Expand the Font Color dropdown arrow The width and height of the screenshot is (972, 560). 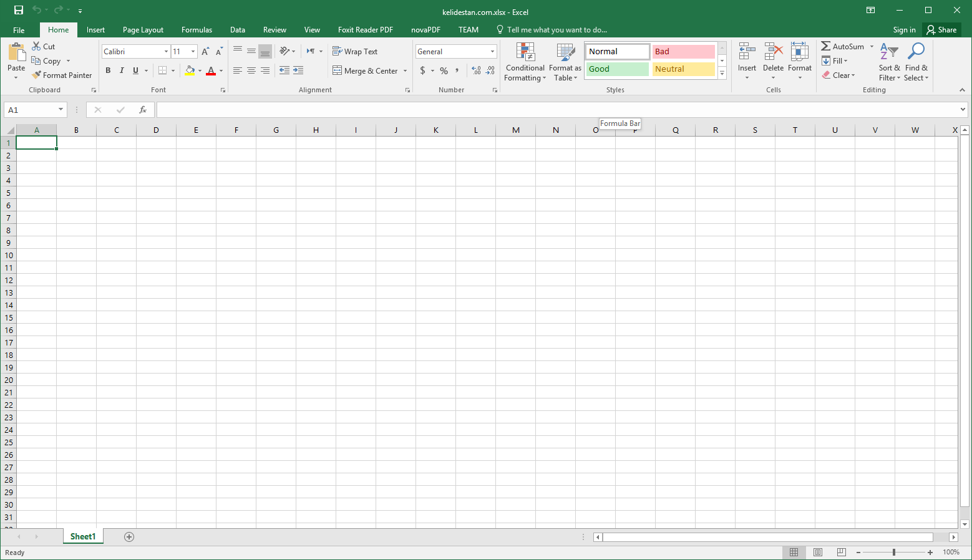pyautogui.click(x=221, y=70)
